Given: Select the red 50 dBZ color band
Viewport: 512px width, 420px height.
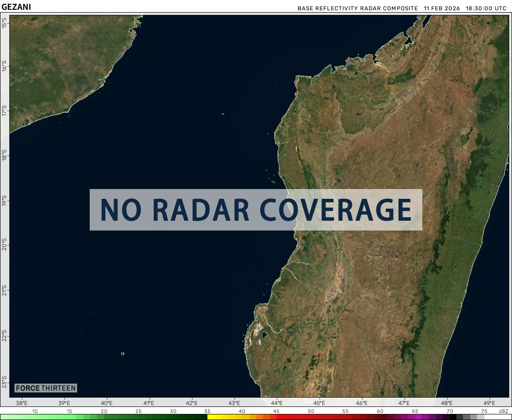Looking at the screenshot, I should 311,417.
